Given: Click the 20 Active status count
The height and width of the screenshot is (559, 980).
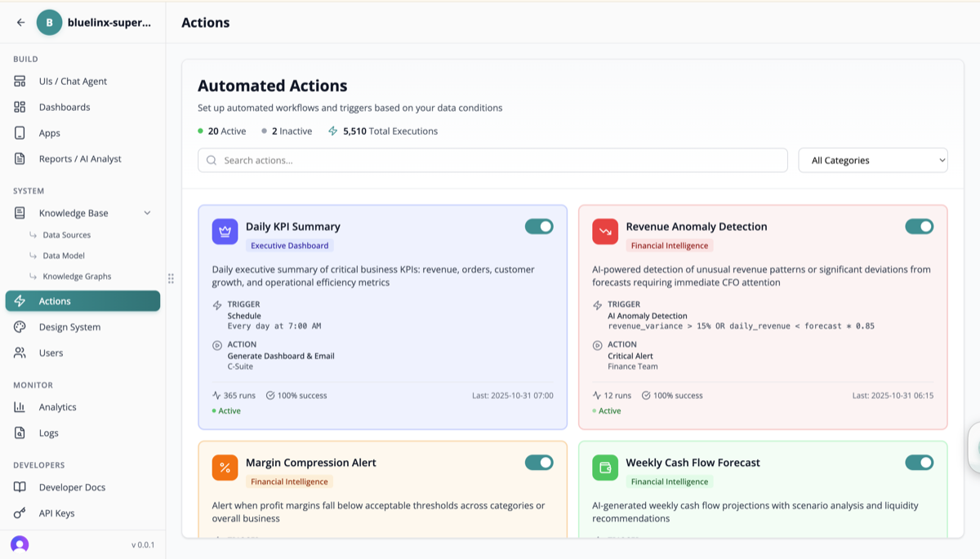Looking at the screenshot, I should (226, 131).
